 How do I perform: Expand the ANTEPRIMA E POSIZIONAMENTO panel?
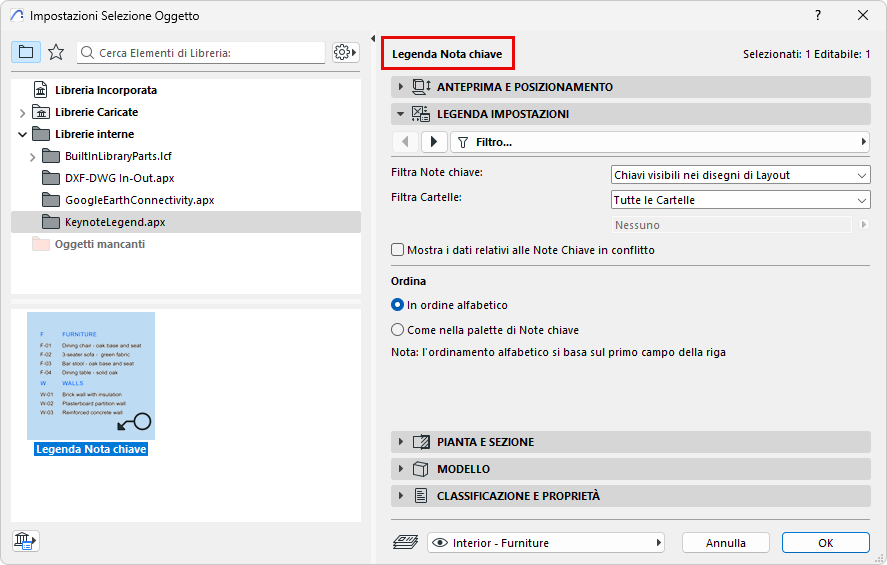(x=401, y=87)
